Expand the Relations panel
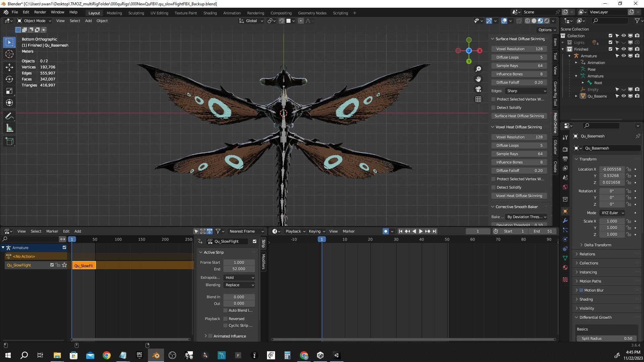 pos(587,254)
